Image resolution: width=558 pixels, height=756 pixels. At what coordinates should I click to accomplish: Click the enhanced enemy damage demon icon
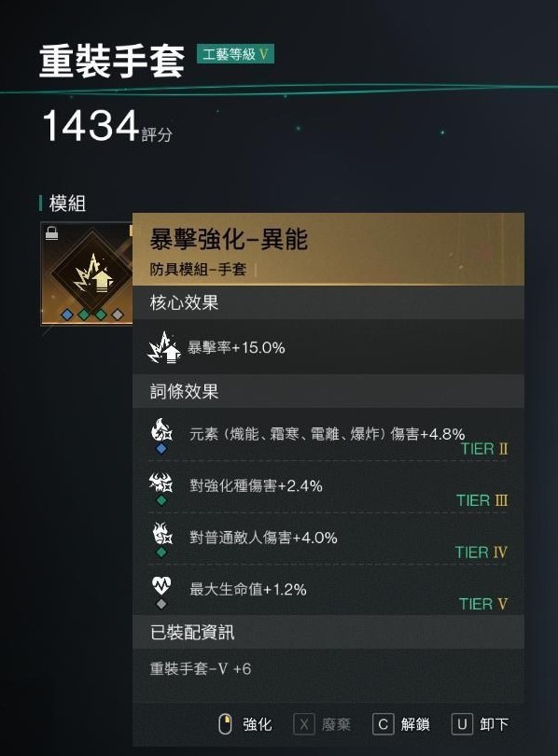(160, 482)
